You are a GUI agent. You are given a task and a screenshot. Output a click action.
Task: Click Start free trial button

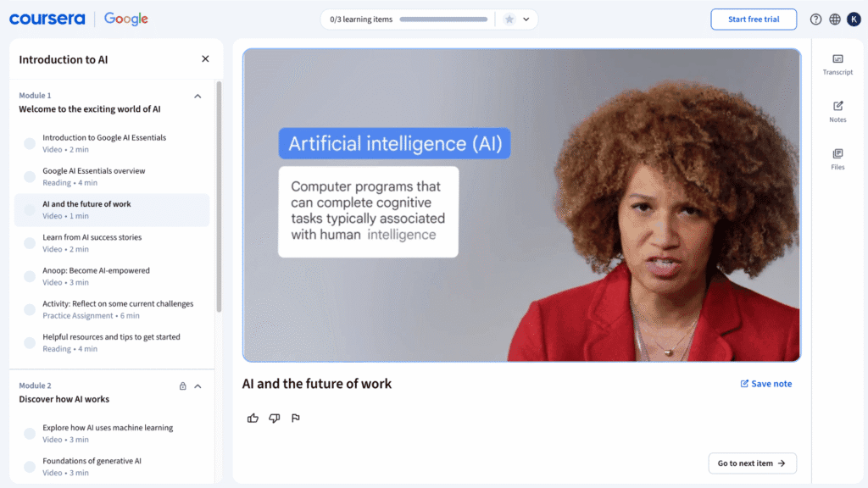click(754, 19)
